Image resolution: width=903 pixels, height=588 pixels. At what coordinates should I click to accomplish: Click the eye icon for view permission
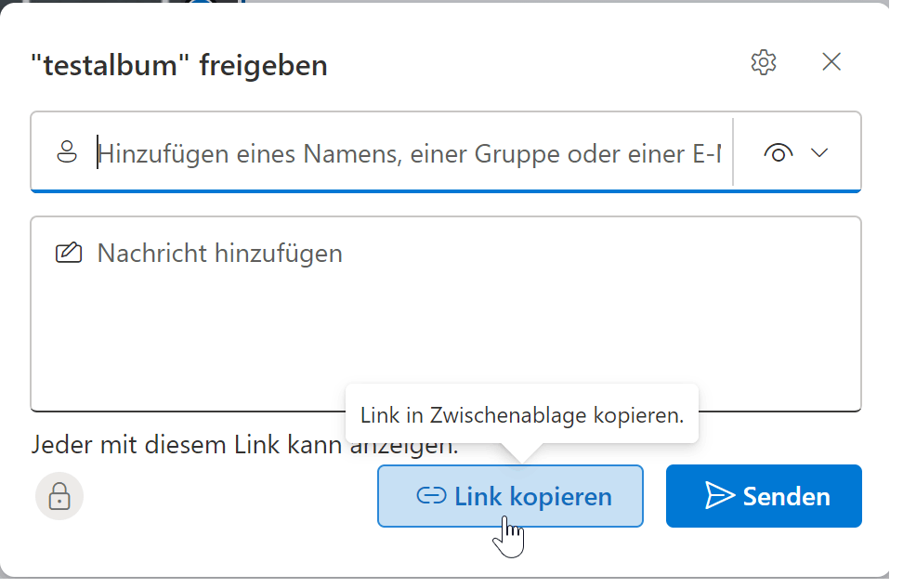click(x=779, y=153)
